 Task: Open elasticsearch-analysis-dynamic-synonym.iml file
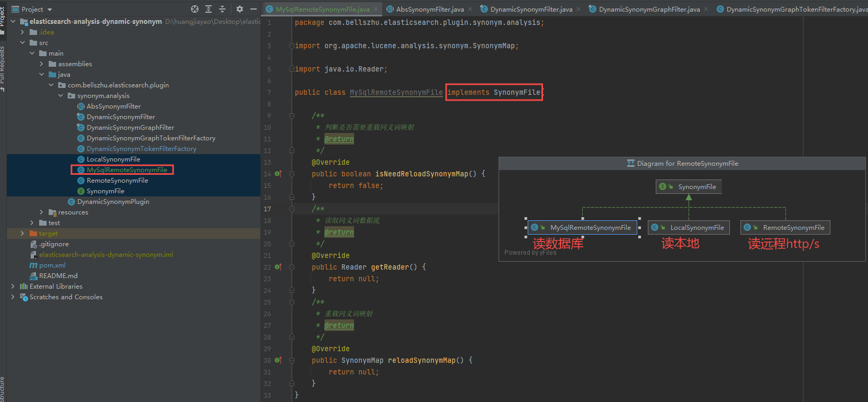pos(106,254)
